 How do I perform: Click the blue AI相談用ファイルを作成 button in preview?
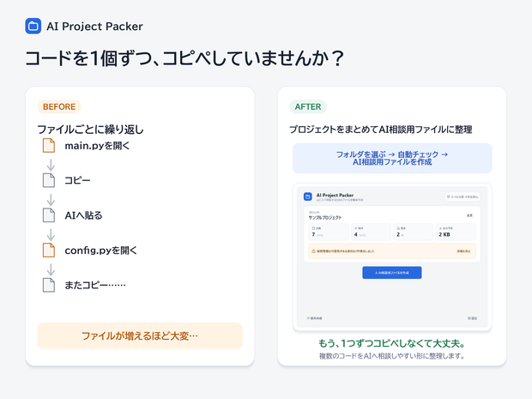[x=392, y=273]
